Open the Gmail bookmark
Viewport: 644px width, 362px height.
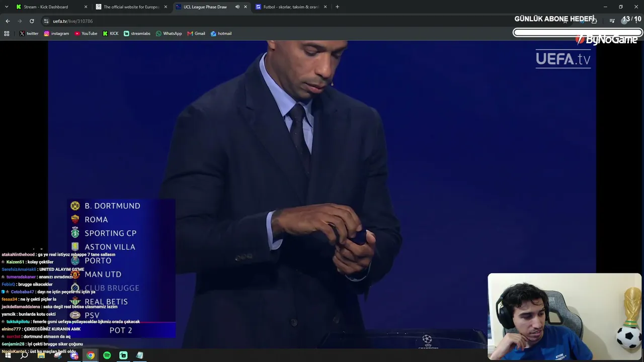click(x=196, y=34)
